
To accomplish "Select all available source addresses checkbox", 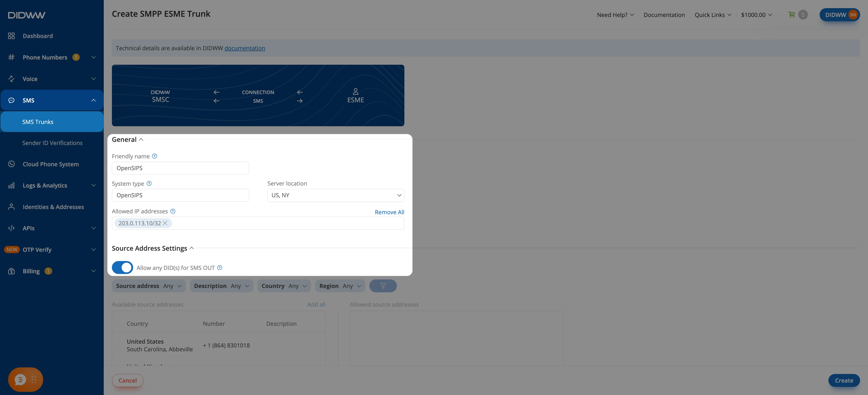I will (x=119, y=324).
